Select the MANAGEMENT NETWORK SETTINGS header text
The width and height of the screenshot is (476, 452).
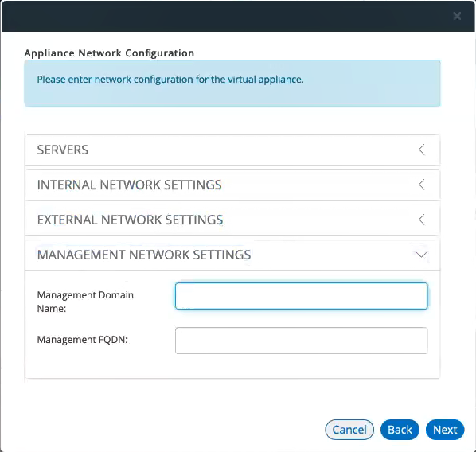pos(144,255)
